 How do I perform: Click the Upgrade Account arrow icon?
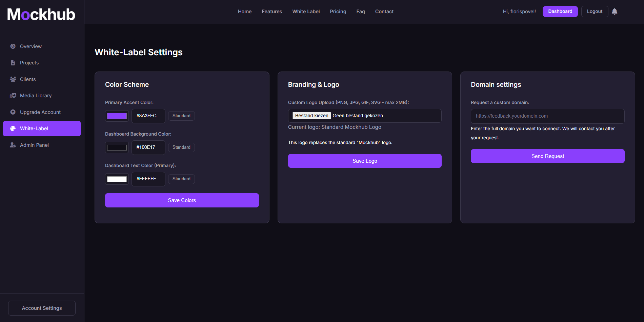pos(13,112)
